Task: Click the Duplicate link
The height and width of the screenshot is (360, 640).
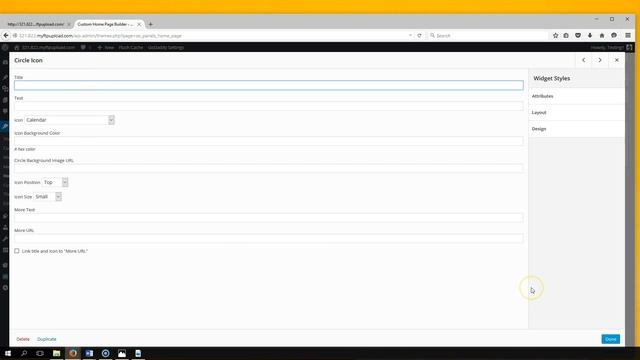Action: [47, 339]
